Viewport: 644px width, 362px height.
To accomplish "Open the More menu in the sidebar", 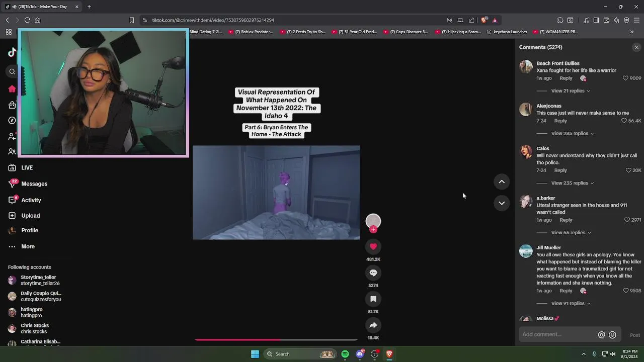I will tap(22, 246).
